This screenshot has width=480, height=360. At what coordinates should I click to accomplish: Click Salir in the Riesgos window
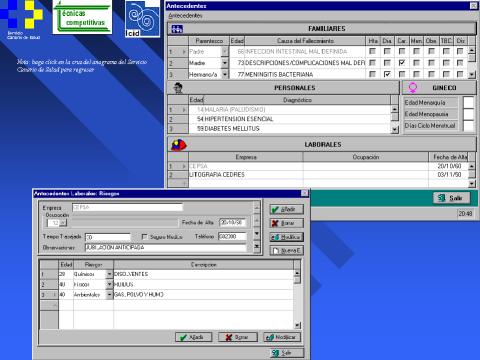pos(287,353)
